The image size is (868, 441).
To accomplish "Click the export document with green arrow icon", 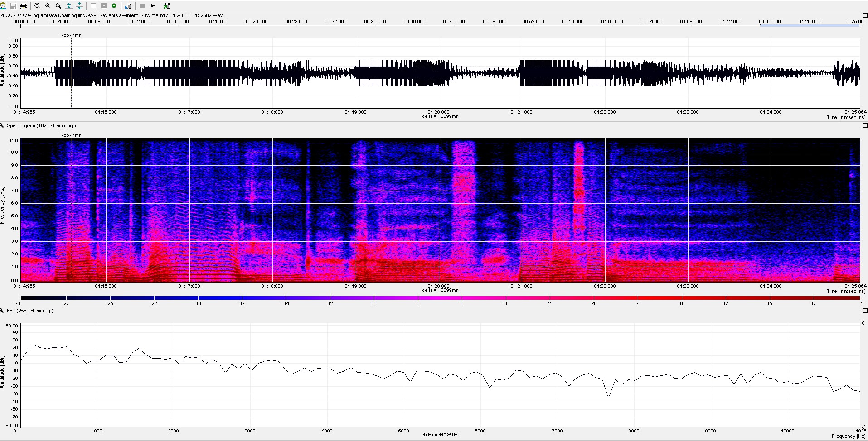I will point(167,6).
